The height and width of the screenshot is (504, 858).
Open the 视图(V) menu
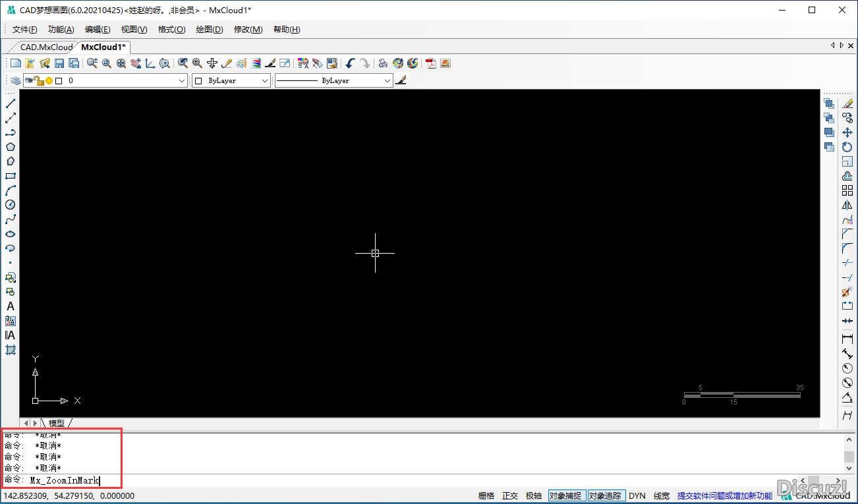(x=134, y=30)
